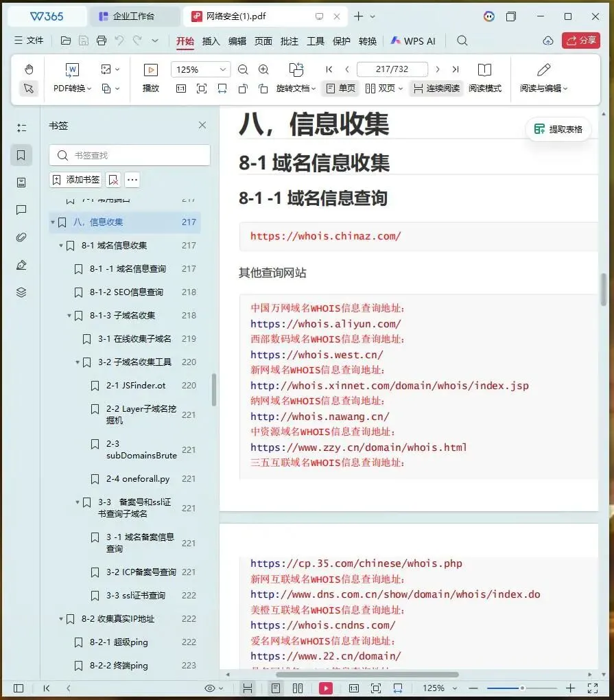The image size is (614, 700).
Task: Open the 阅读模式 reading mode
Action: 484,78
